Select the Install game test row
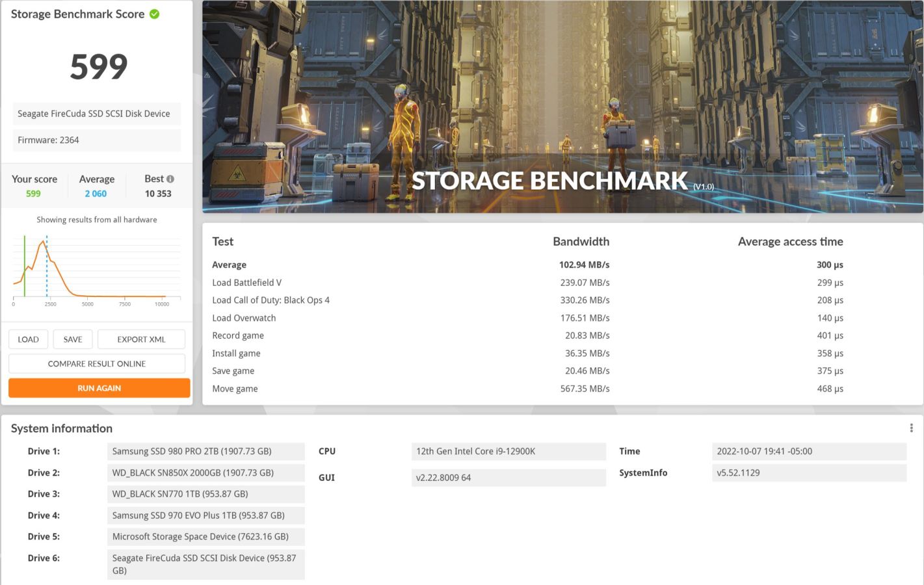Image resolution: width=924 pixels, height=585 pixels. point(527,353)
